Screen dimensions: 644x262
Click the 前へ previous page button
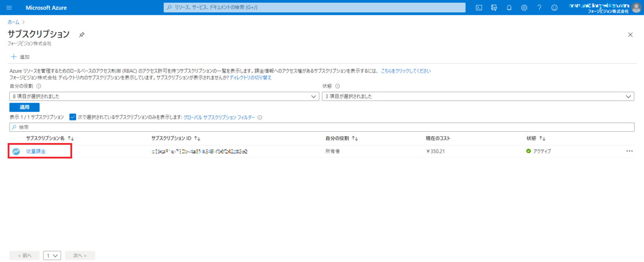tap(25, 256)
